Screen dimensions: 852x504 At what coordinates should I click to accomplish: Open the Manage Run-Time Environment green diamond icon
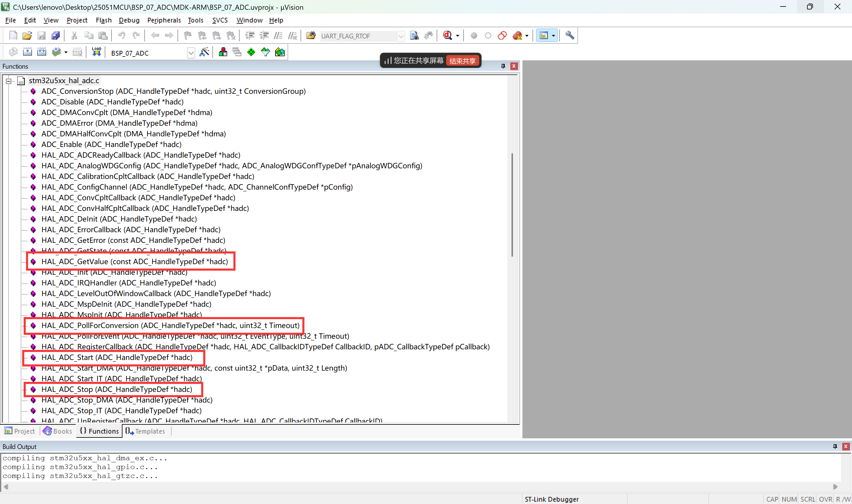tap(251, 52)
